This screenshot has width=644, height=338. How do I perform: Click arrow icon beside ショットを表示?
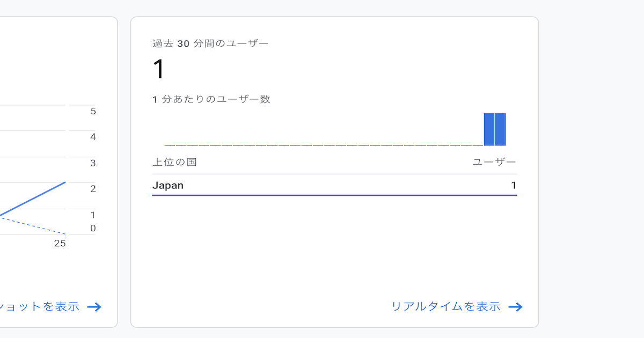tap(94, 307)
